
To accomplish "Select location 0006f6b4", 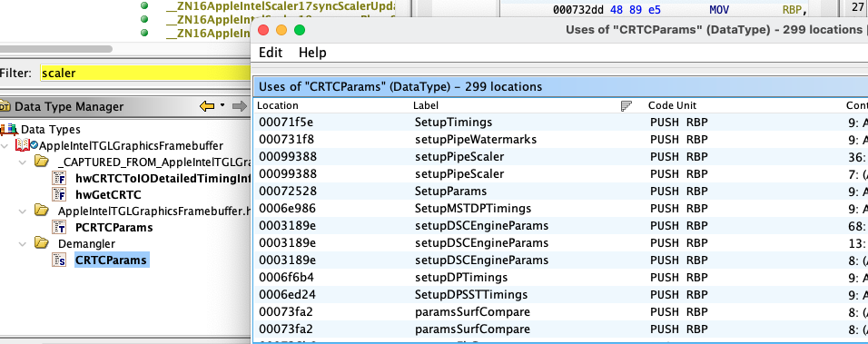I will click(287, 277).
